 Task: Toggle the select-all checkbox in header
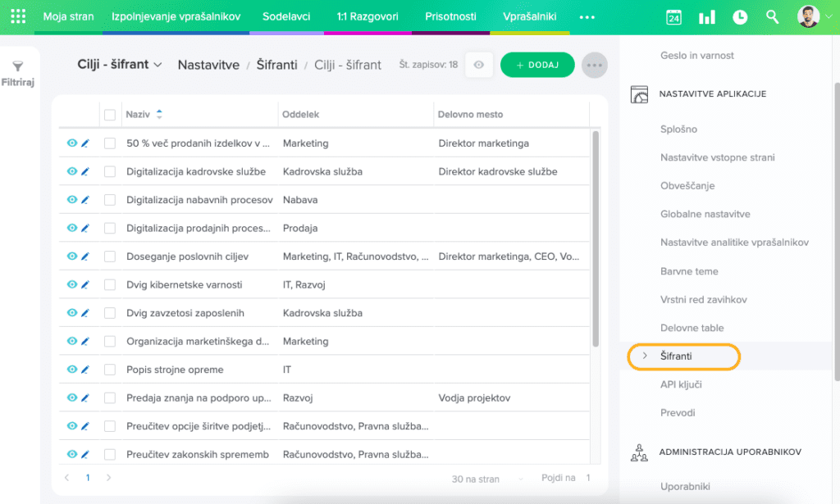coord(110,115)
